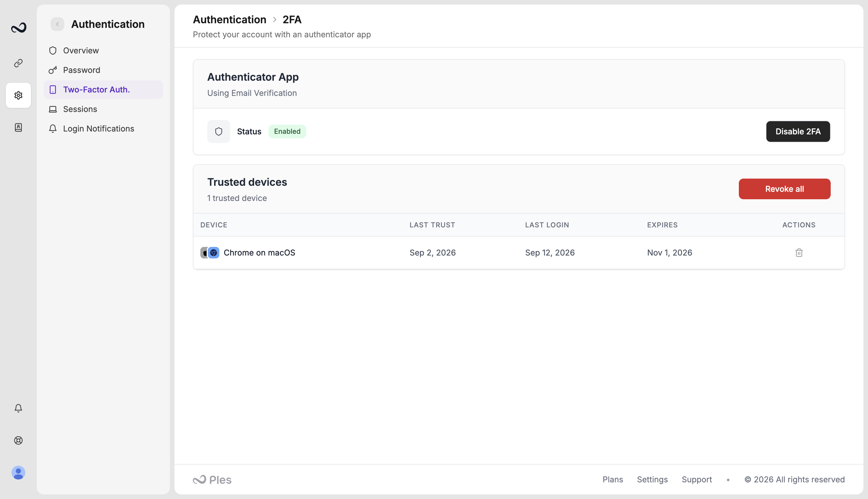
Task: Open the Sessions section
Action: pos(103,109)
